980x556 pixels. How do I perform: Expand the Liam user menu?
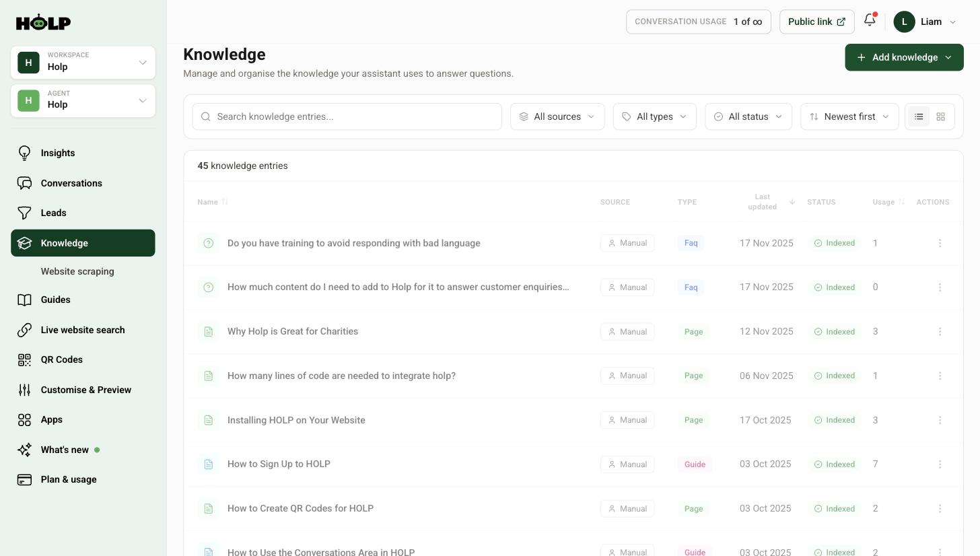pyautogui.click(x=925, y=22)
